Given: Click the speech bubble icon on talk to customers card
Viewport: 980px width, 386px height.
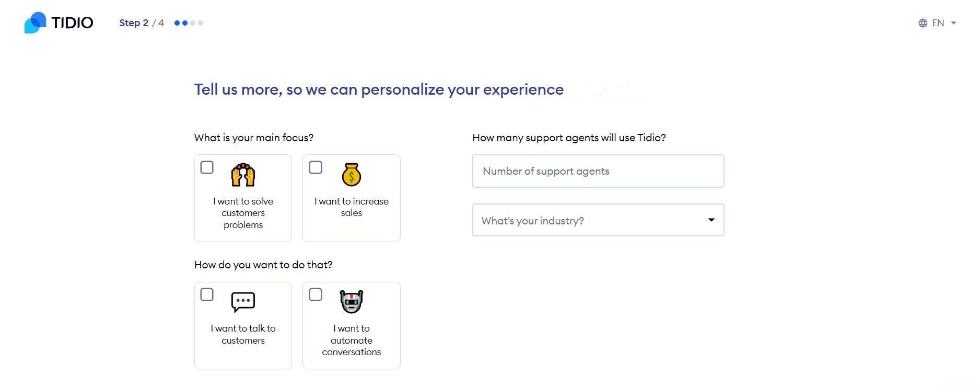Looking at the screenshot, I should (242, 302).
